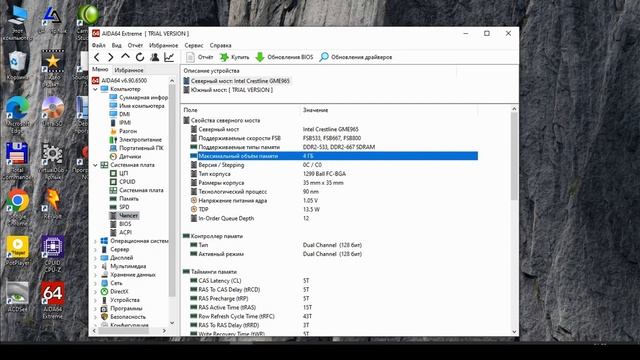Open the Сервис menu
The width and height of the screenshot is (640, 360).
[x=194, y=45]
